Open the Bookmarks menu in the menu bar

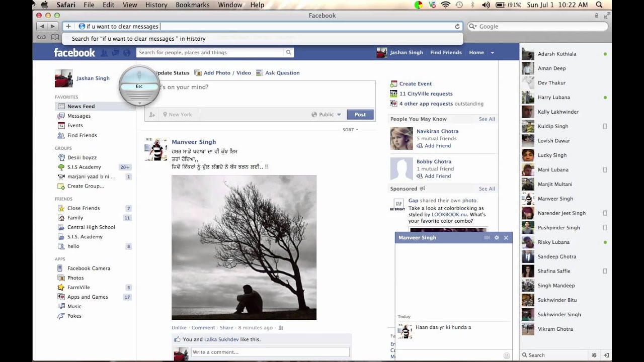pos(193,5)
